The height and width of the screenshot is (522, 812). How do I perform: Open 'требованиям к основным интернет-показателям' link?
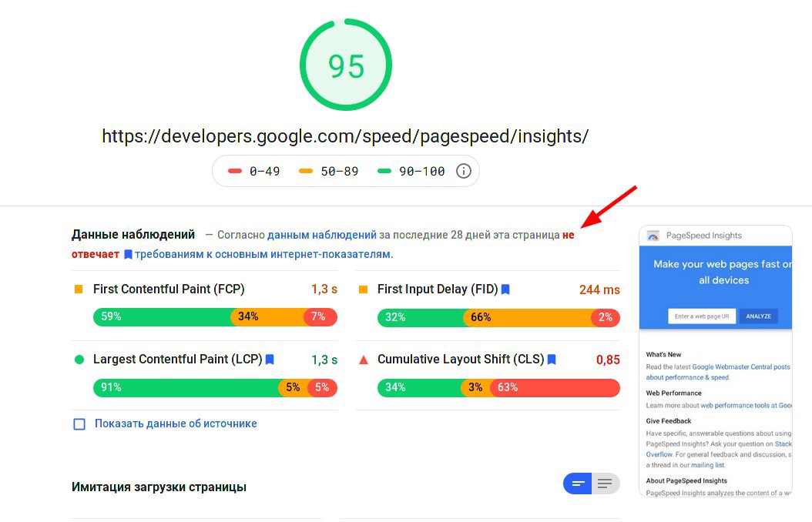[263, 255]
